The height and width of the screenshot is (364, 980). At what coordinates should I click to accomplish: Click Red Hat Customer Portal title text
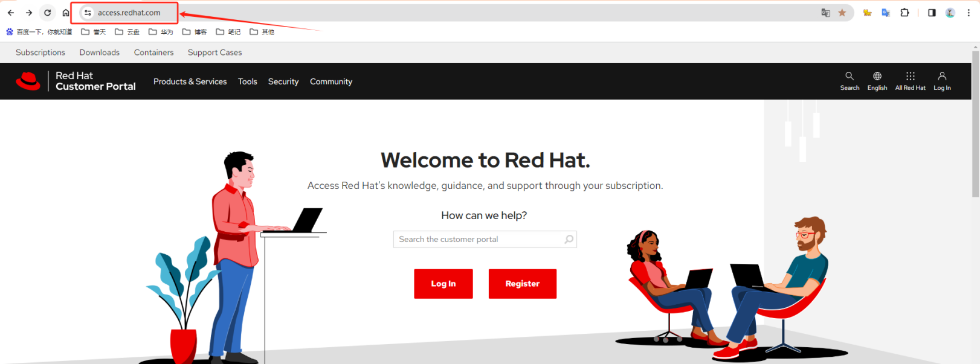tap(95, 81)
